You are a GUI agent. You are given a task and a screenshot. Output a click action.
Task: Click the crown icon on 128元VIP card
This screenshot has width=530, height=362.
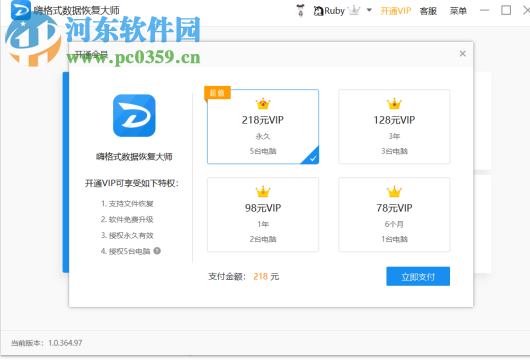pyautogui.click(x=394, y=104)
